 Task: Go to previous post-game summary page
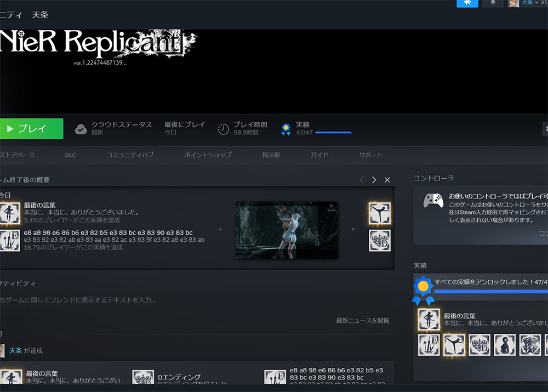[362, 180]
